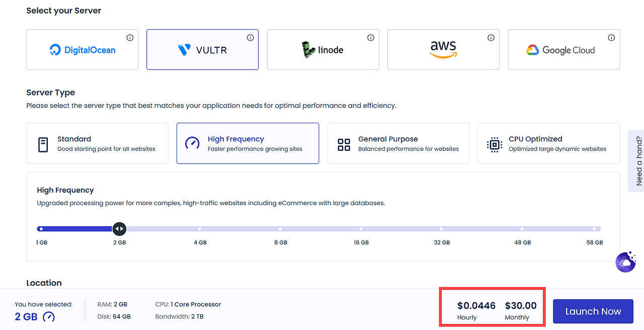
Task: Click info icon on AWS card
Action: coord(491,38)
